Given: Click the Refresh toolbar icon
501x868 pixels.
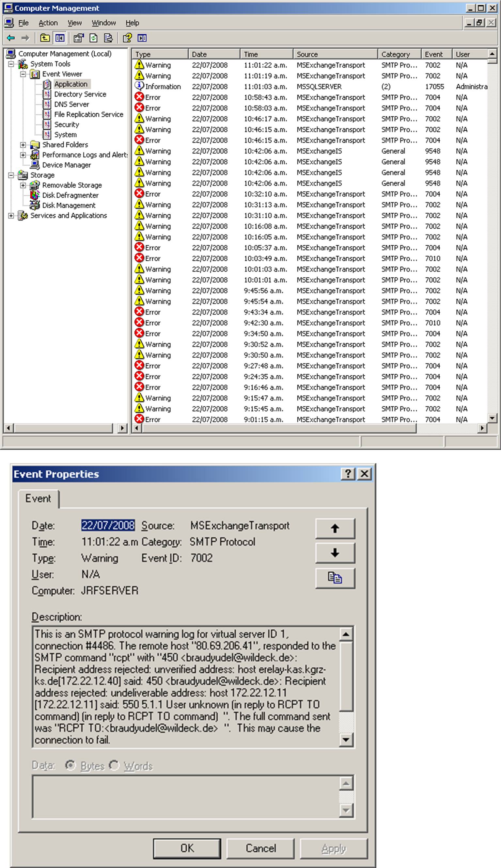Looking at the screenshot, I should point(94,38).
